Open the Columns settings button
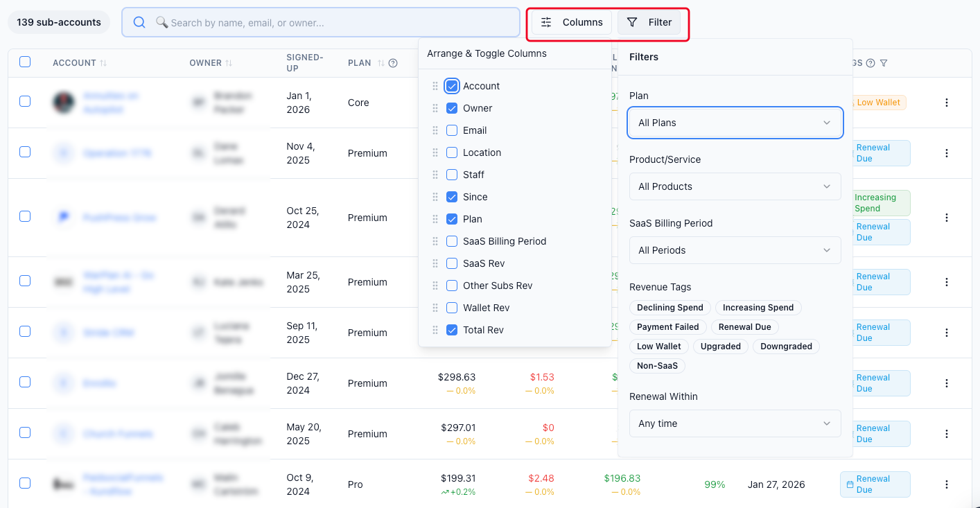This screenshot has width=980, height=508. pyautogui.click(x=572, y=22)
